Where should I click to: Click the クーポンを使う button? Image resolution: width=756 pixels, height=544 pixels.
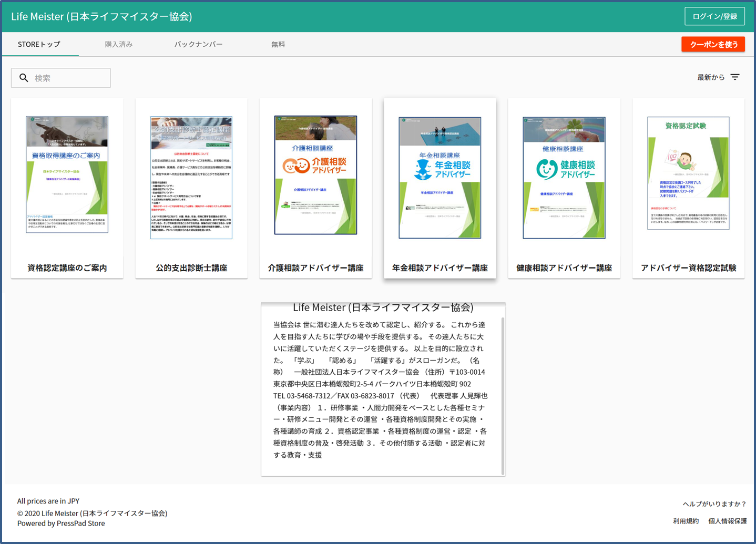(x=713, y=45)
